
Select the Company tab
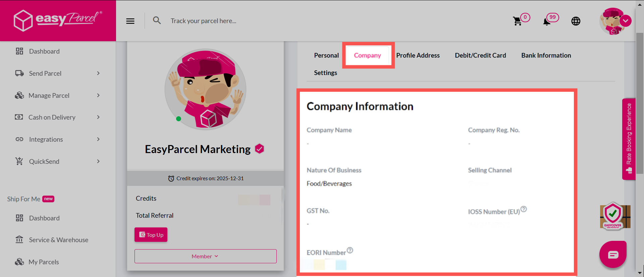(368, 55)
